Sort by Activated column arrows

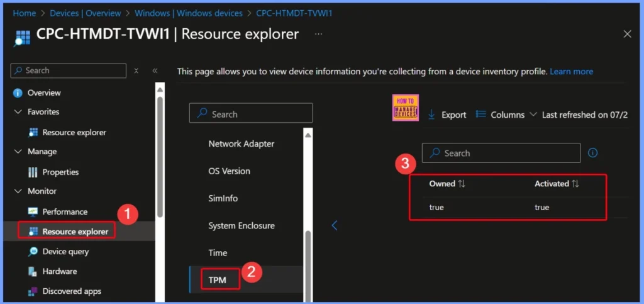575,184
